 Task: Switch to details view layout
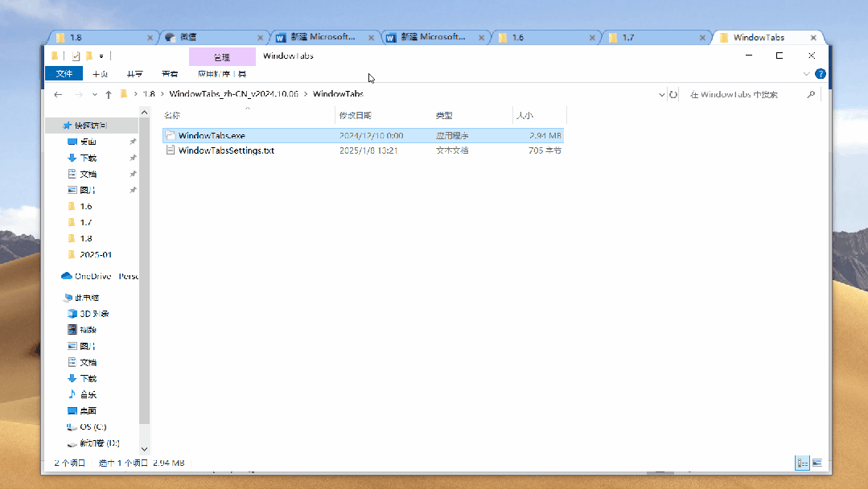803,463
